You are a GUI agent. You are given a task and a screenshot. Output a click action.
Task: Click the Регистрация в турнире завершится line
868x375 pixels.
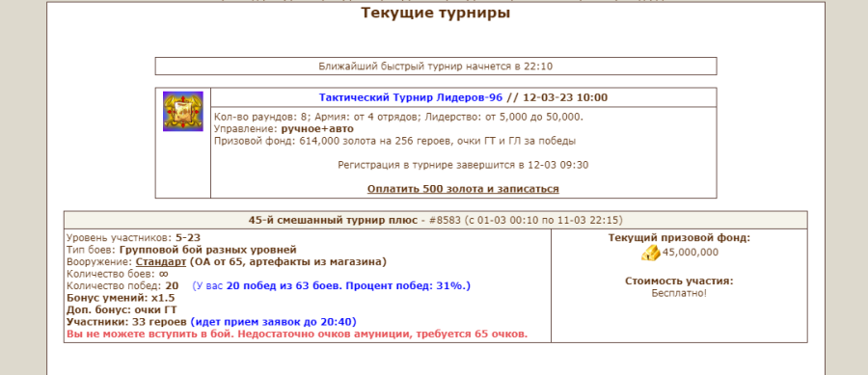(x=463, y=165)
